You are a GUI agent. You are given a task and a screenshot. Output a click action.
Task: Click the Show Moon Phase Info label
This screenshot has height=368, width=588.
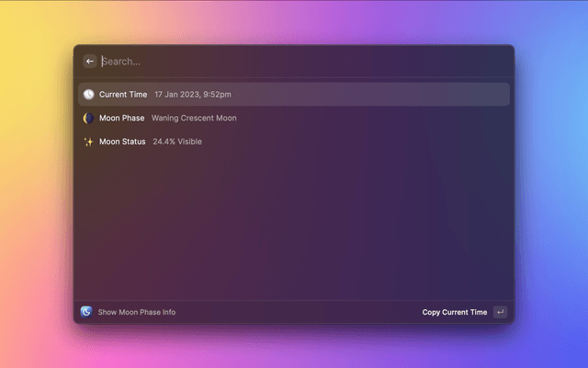pyautogui.click(x=136, y=313)
